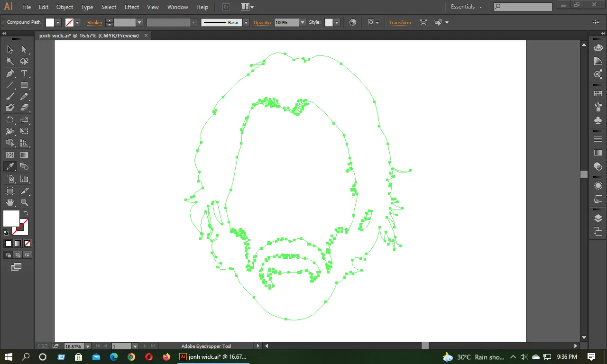Open the Swatches panel grid icon

click(598, 94)
